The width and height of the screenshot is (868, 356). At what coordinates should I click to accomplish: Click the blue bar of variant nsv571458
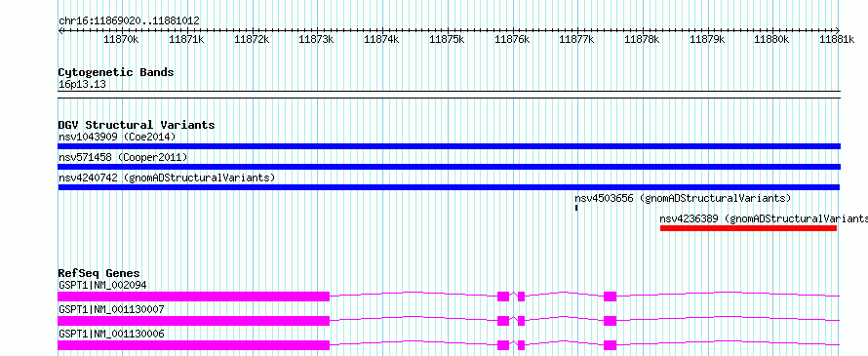pyautogui.click(x=450, y=167)
